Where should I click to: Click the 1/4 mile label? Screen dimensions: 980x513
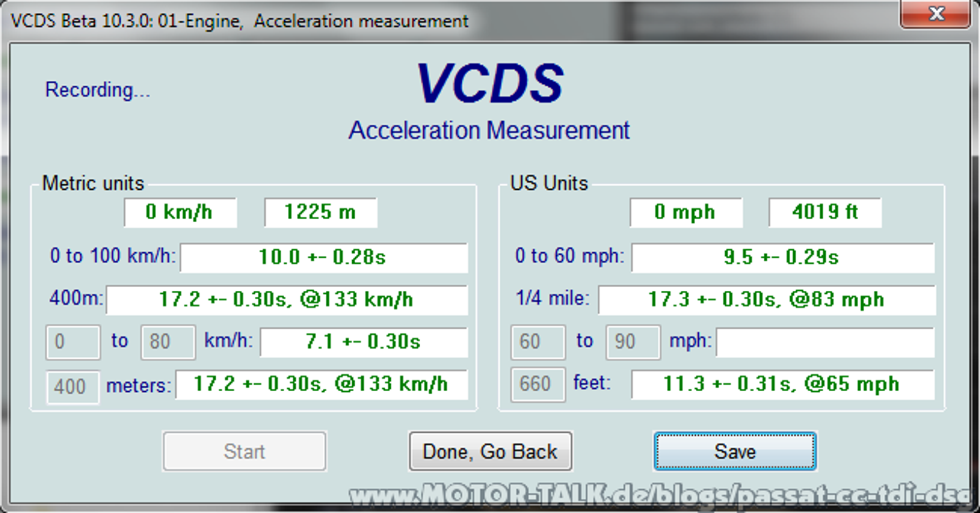552,298
